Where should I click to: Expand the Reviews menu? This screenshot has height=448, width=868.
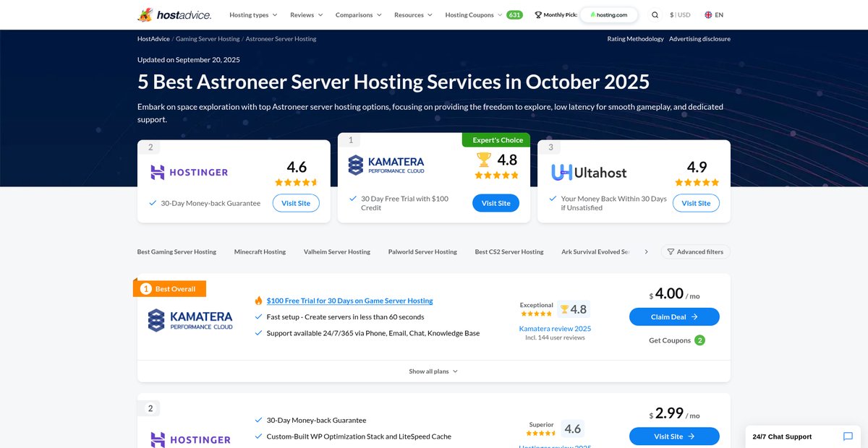[307, 14]
